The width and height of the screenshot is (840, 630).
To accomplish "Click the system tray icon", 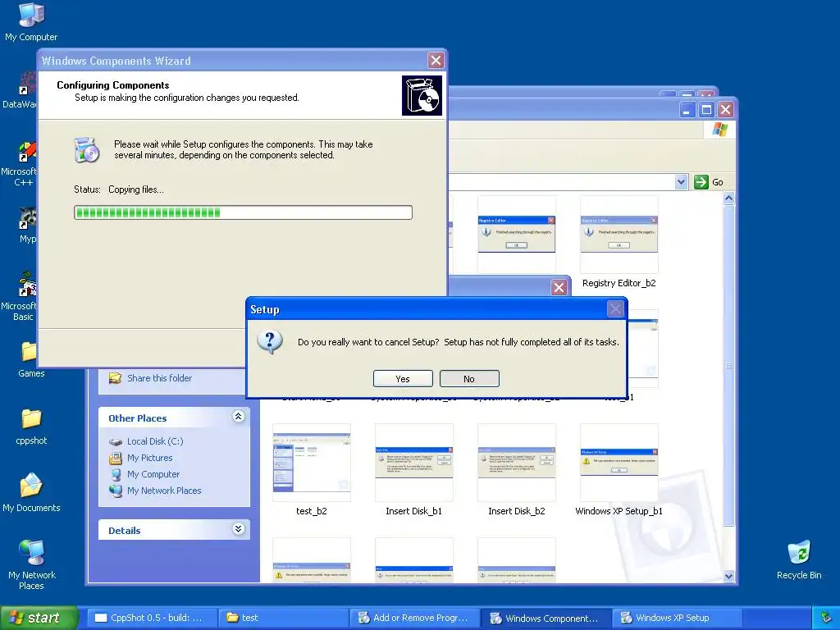I will coord(827,618).
